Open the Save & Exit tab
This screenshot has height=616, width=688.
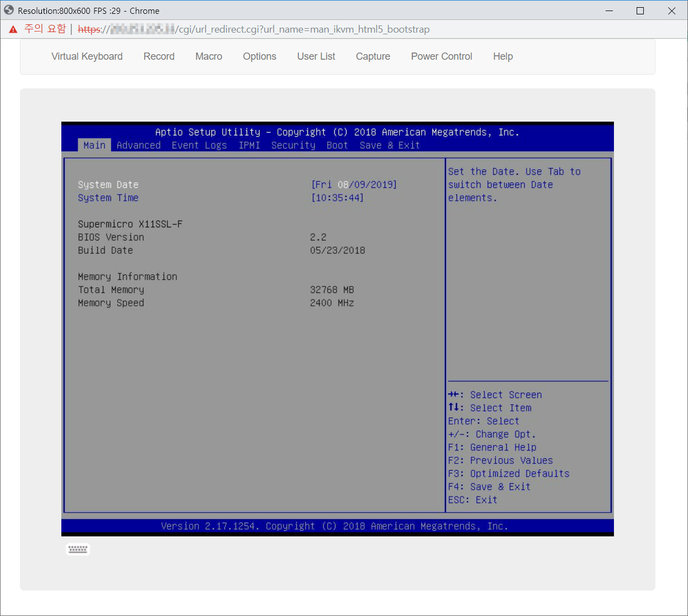click(390, 145)
